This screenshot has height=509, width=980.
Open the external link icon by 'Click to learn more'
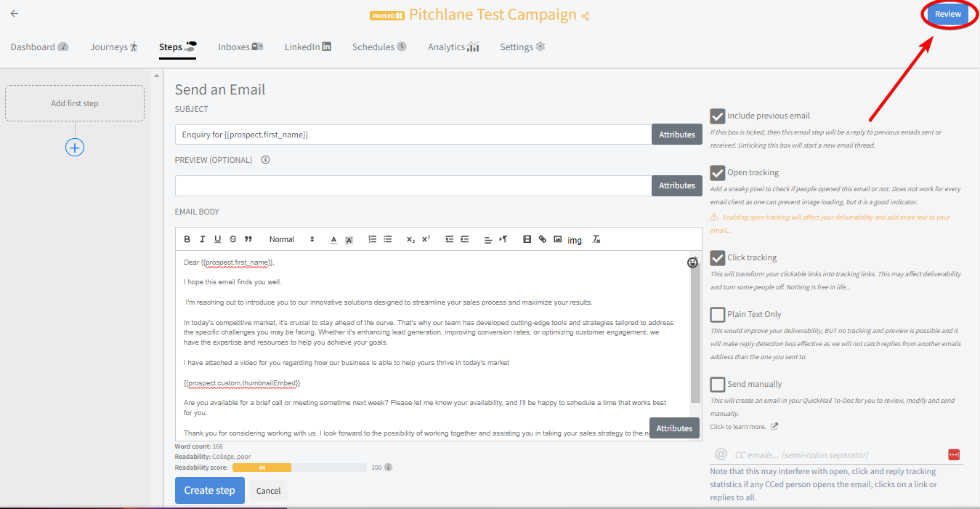pyautogui.click(x=774, y=427)
